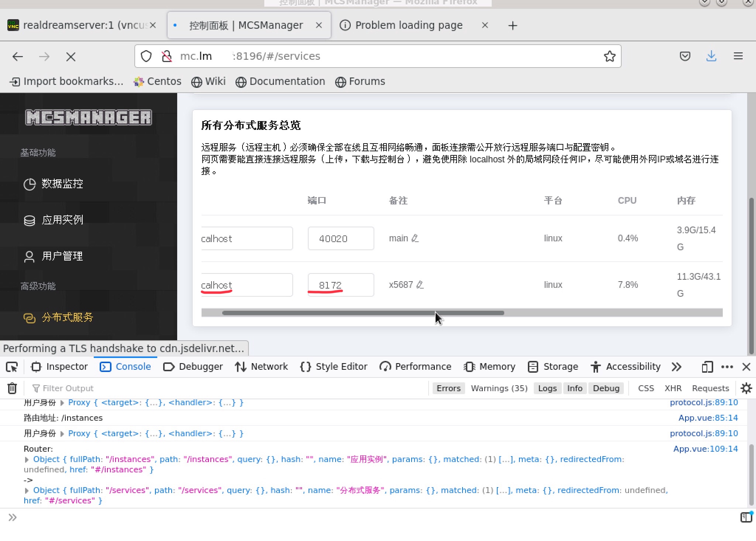The image size is (756, 541).
Task: Open 数据监控 in the MCSManager sidebar
Action: point(62,184)
